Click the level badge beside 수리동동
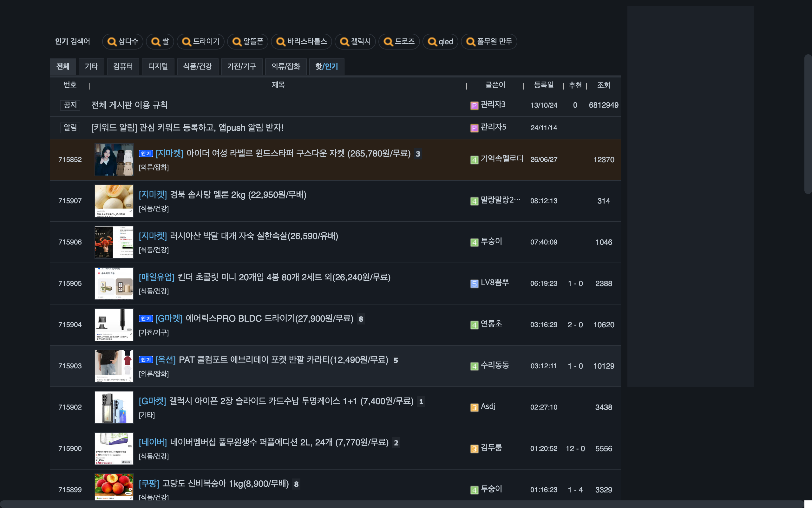The height and width of the screenshot is (508, 812). (x=474, y=366)
